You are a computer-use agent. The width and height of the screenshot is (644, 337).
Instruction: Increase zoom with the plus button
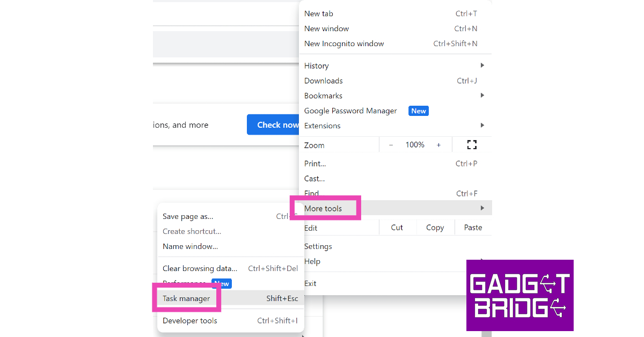(438, 145)
